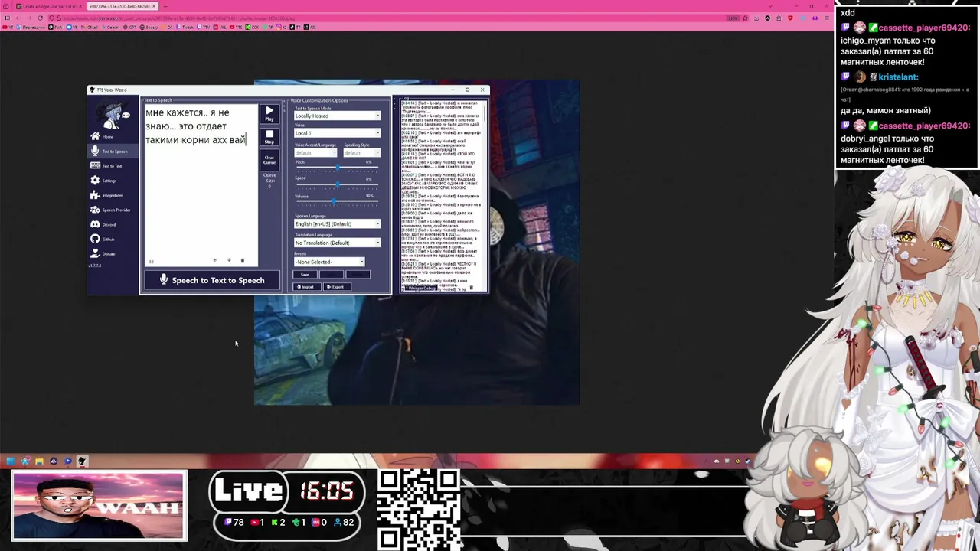Click the Stop button in TTS panel
The height and width of the screenshot is (551, 980).
[269, 137]
